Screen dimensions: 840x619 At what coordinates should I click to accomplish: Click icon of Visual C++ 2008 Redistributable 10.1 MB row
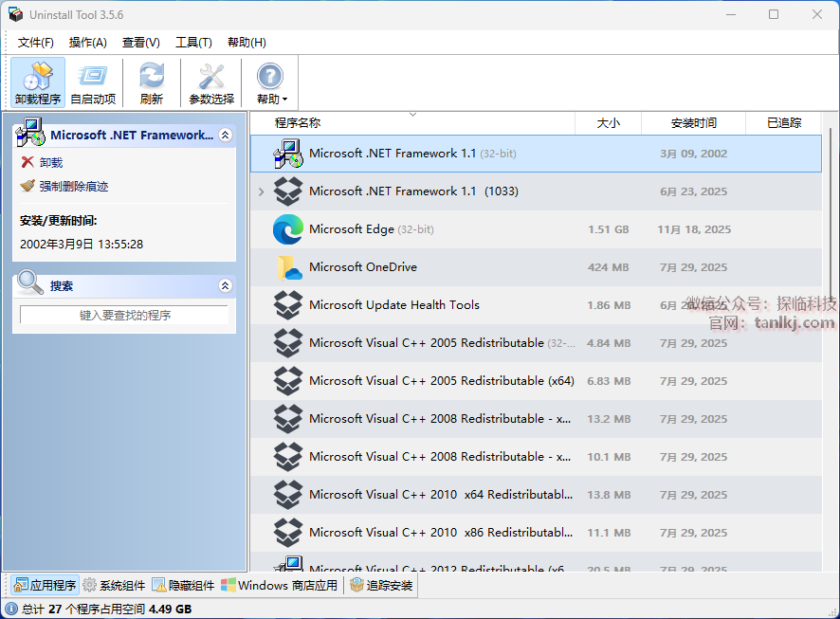tap(288, 457)
